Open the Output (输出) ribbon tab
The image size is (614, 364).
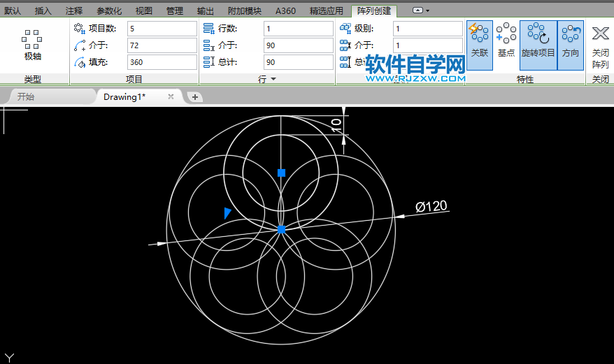coord(206,11)
